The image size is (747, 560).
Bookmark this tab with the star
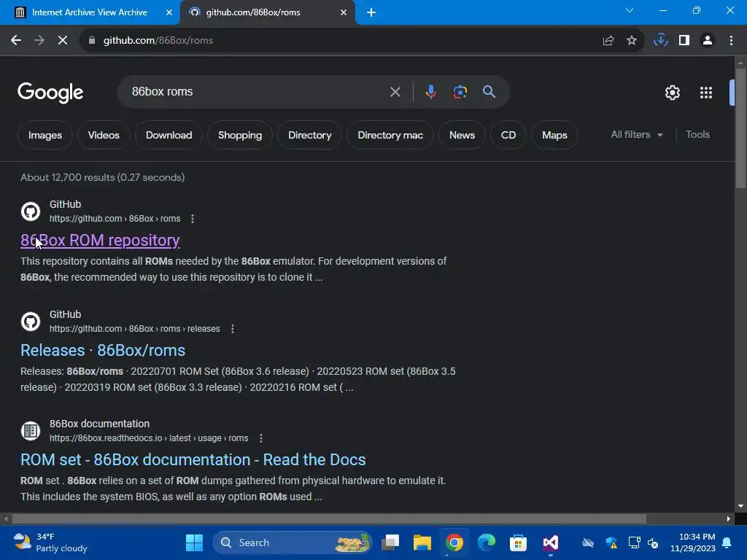632,41
